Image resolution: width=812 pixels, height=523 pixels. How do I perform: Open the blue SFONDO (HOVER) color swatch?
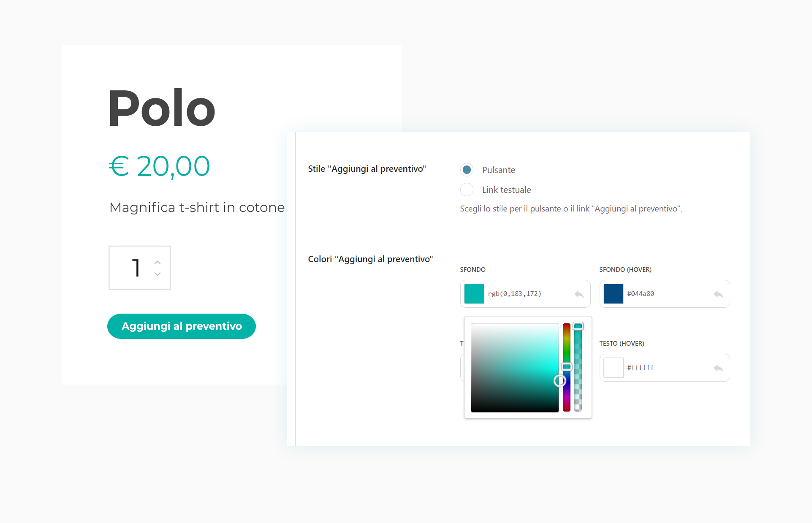click(613, 294)
